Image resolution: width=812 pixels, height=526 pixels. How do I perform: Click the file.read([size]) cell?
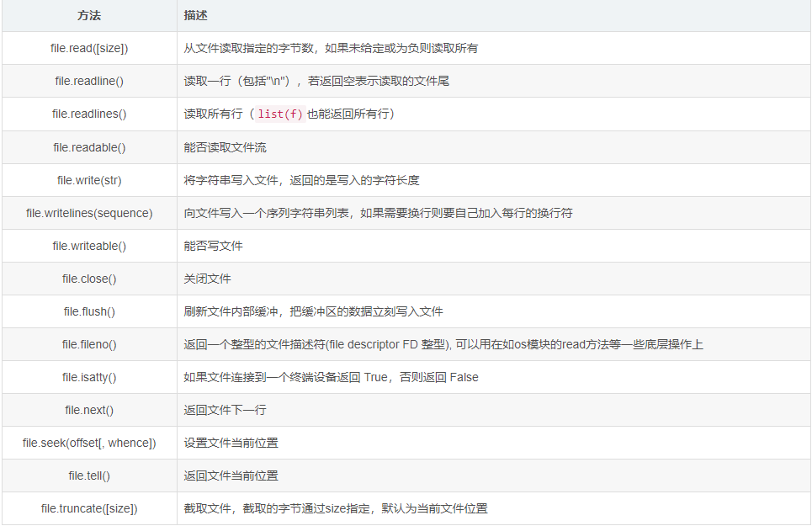pyautogui.click(x=89, y=48)
